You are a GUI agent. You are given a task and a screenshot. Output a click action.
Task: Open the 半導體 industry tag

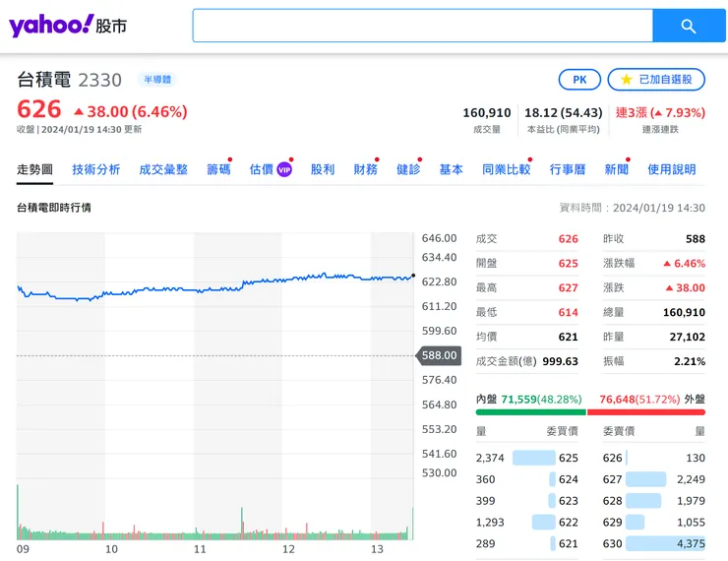[x=157, y=80]
